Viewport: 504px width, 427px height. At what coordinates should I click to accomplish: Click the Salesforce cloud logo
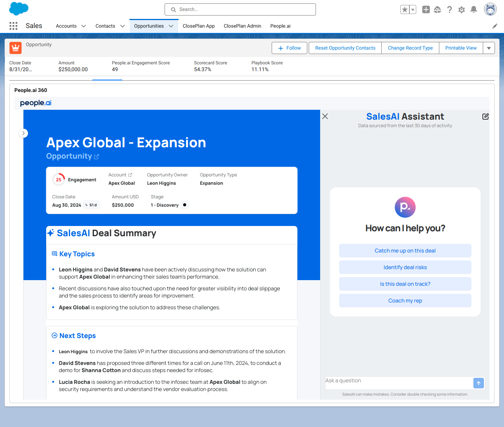tap(19, 8)
